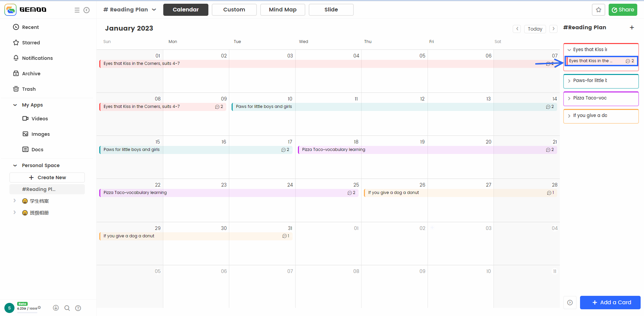Image resolution: width=644 pixels, height=316 pixels.
Task: Click the search magnifier icon in the bottom bar
Action: tap(67, 308)
